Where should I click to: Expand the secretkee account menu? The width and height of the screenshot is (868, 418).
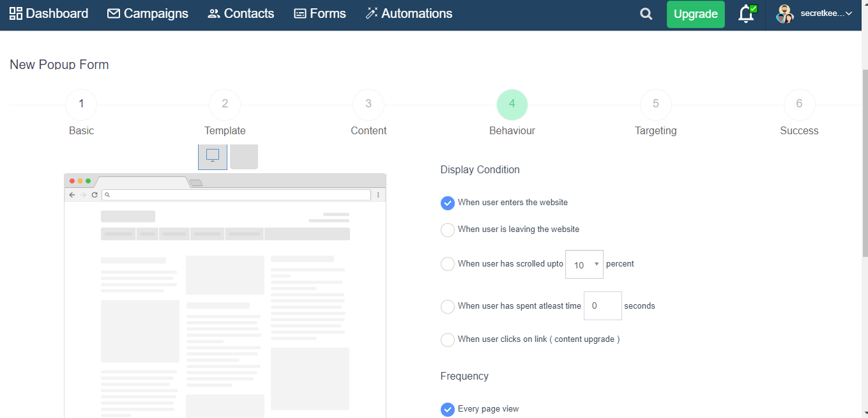[x=826, y=13]
